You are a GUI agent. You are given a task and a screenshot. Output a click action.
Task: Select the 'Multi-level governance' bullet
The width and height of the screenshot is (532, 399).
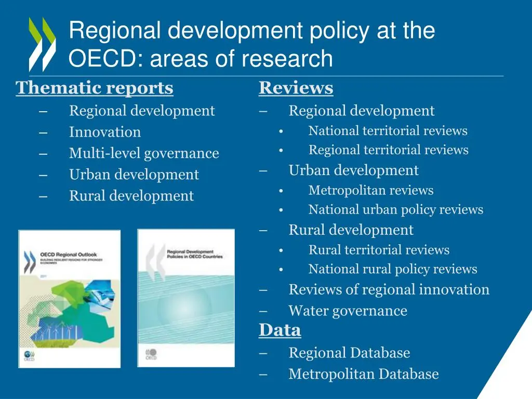tap(144, 153)
